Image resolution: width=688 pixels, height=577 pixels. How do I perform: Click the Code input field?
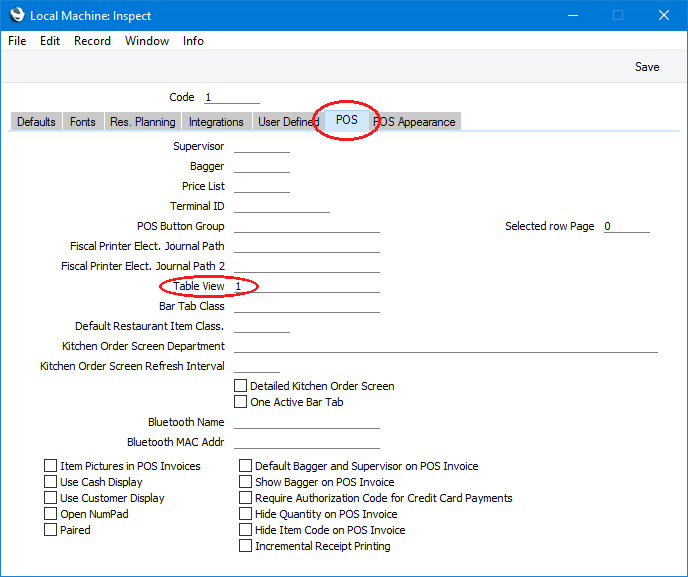click(x=232, y=97)
